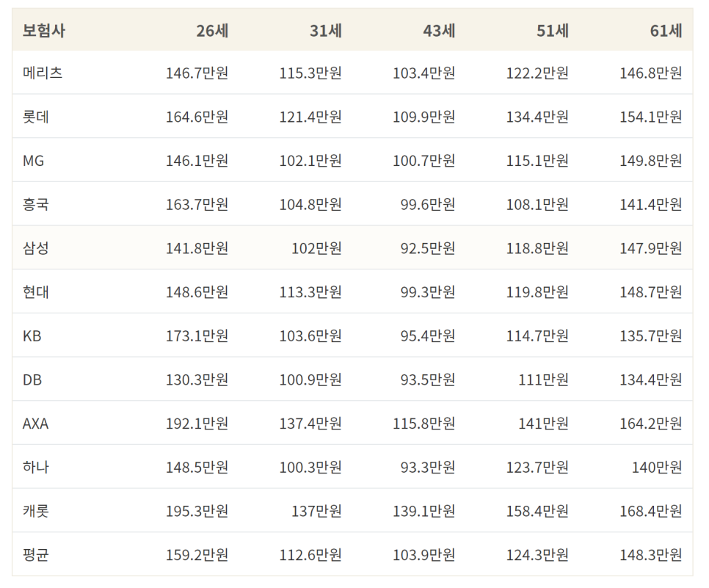Click the 99.6만원 cell
Image resolution: width=709 pixels, height=588 pixels.
pos(428,205)
